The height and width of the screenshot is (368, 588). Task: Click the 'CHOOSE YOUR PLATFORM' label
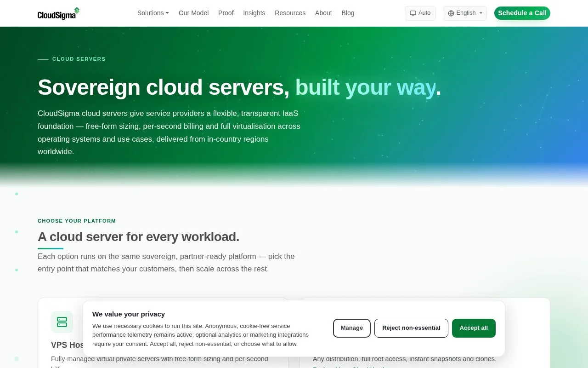pyautogui.click(x=77, y=221)
